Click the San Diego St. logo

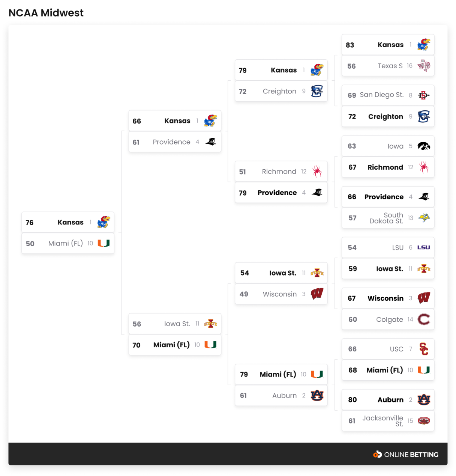(x=424, y=95)
